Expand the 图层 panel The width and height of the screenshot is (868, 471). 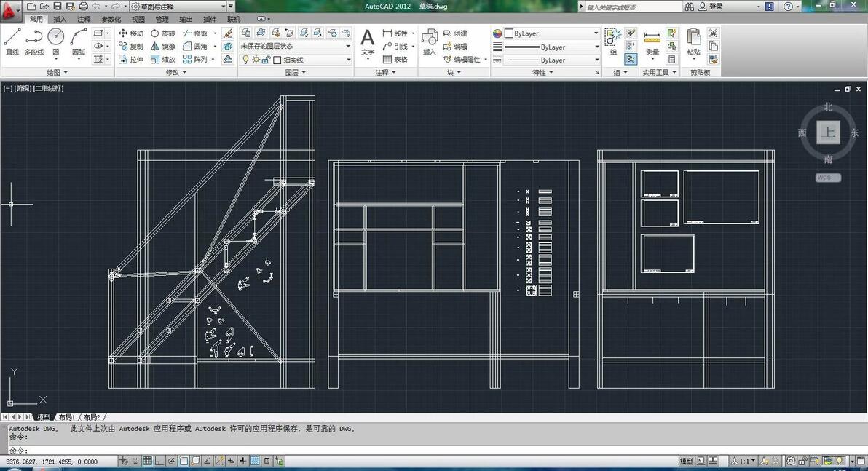[x=296, y=73]
